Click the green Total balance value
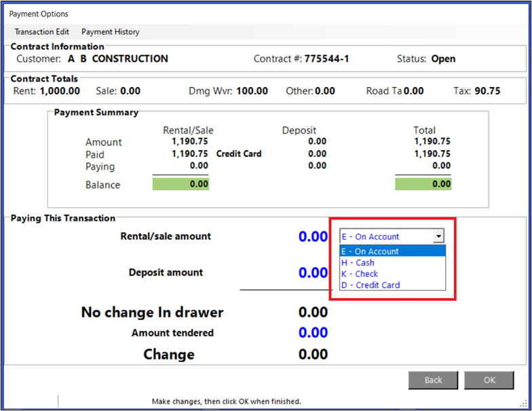This screenshot has height=411, width=532. pos(423,184)
